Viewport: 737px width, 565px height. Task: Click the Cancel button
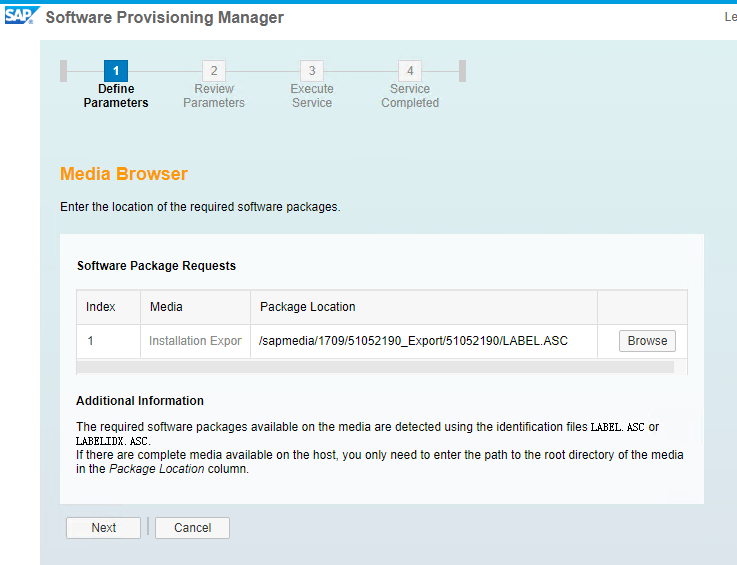tap(192, 528)
